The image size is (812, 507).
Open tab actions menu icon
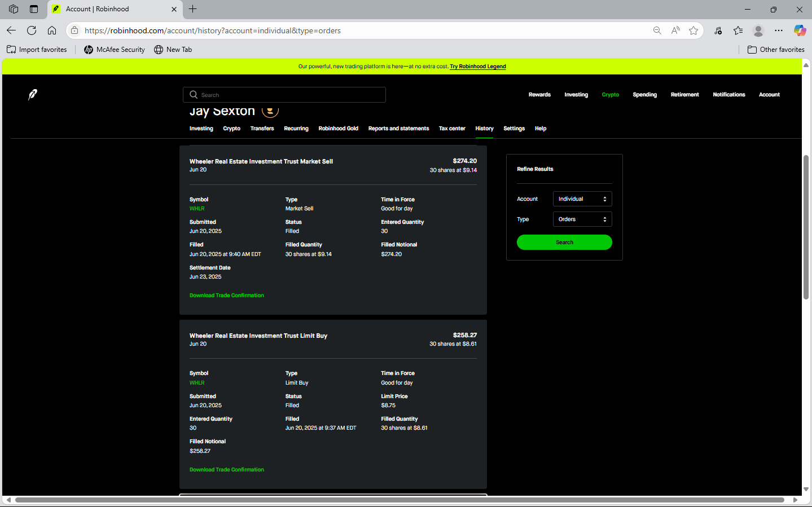14,9
